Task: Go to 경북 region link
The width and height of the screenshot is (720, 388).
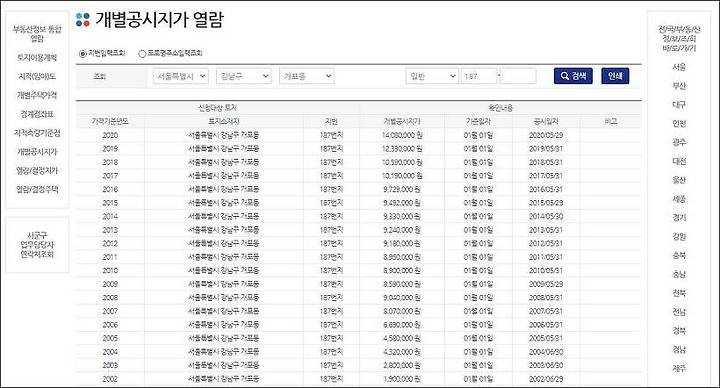Action: (679, 331)
